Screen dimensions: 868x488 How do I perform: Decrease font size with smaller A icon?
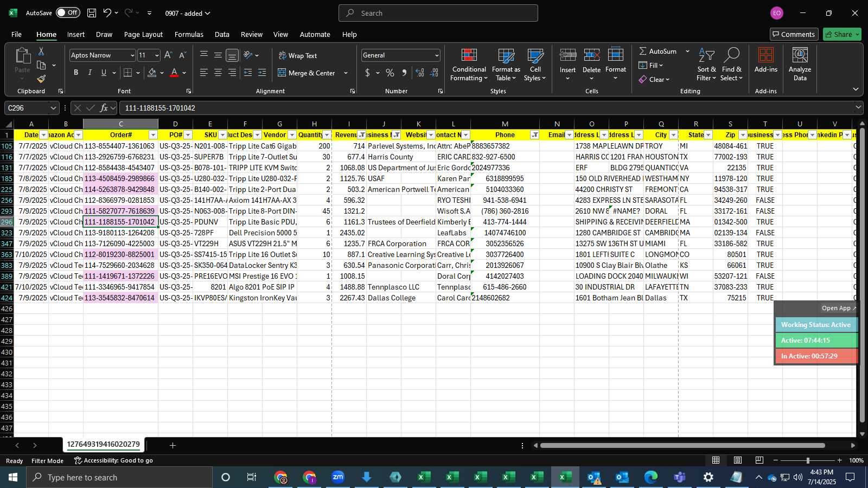pos(182,55)
